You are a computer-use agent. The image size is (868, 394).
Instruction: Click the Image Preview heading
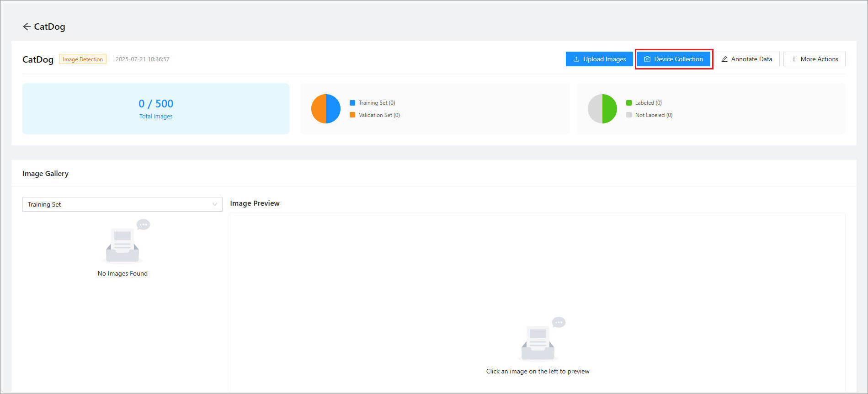(x=255, y=203)
